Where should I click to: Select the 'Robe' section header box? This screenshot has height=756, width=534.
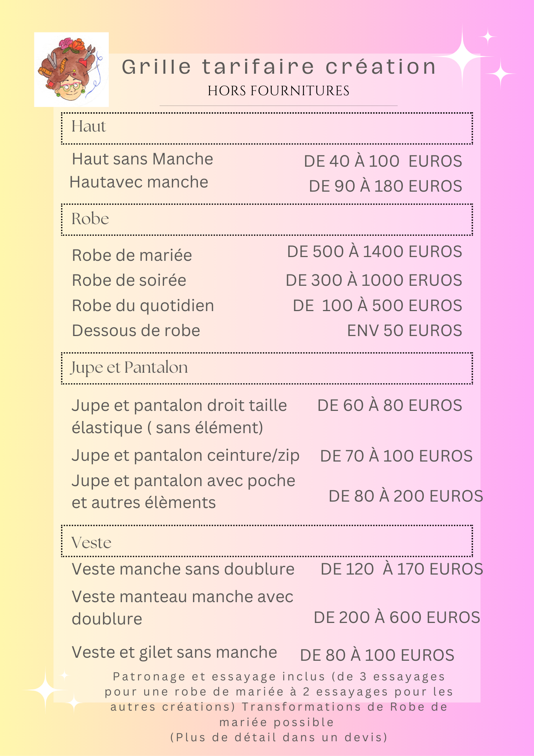coord(267,220)
